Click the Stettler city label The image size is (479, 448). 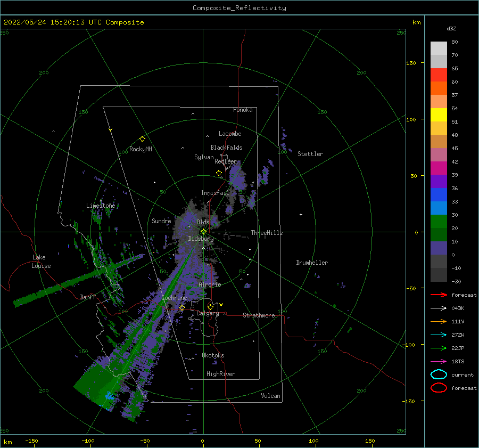(x=310, y=154)
